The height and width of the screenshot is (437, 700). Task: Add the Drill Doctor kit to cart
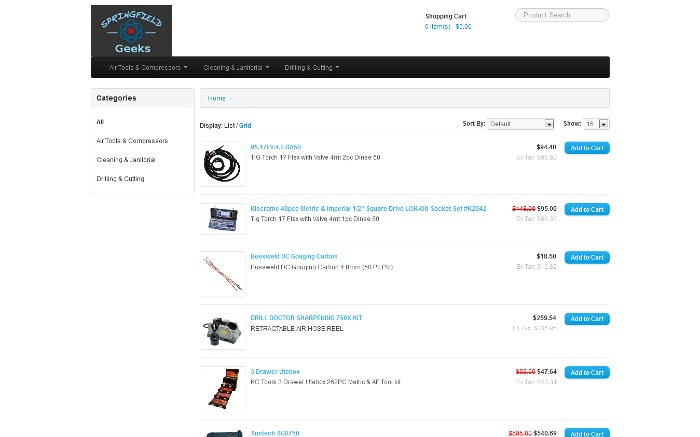(x=587, y=319)
